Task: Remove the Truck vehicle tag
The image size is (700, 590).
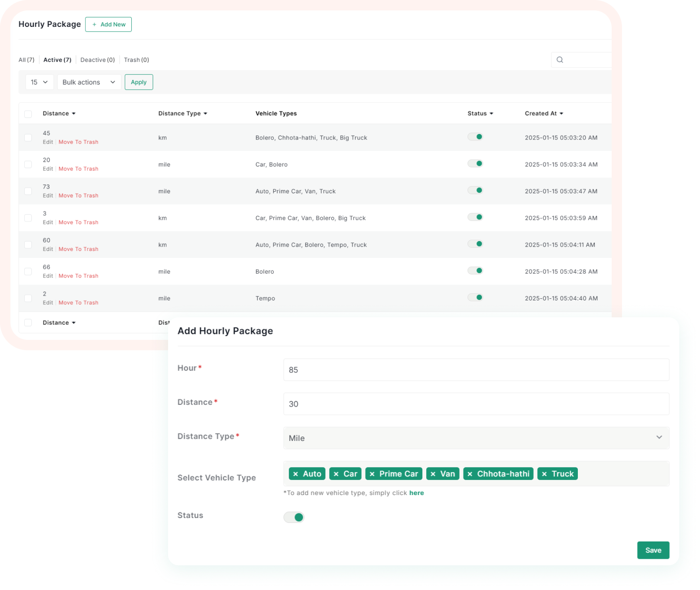Action: pos(544,474)
